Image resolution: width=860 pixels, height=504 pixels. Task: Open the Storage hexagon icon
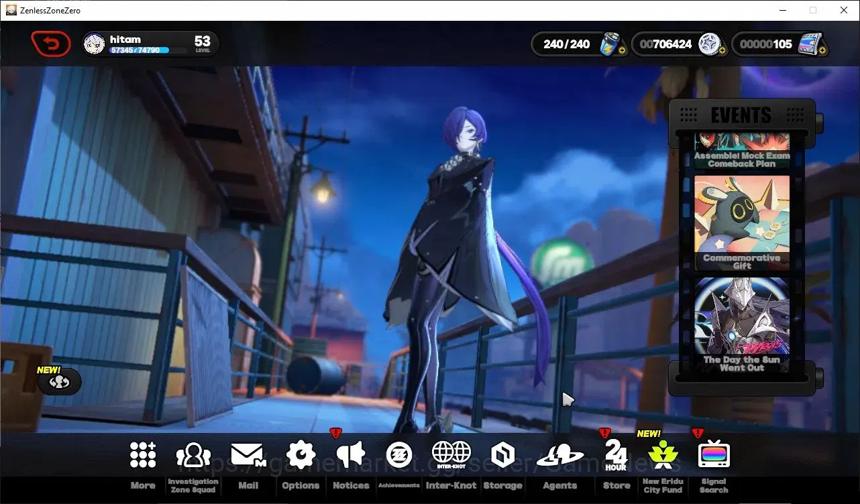click(x=502, y=455)
